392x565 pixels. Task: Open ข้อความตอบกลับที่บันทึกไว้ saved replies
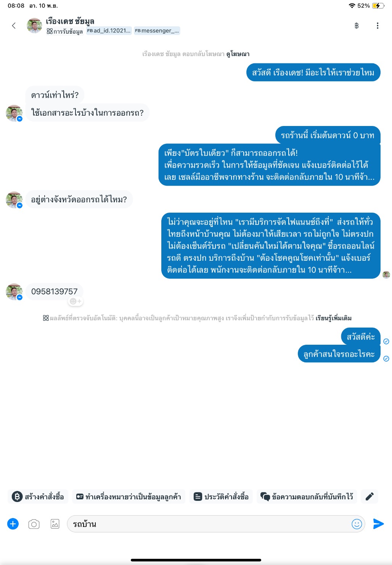pyautogui.click(x=307, y=497)
